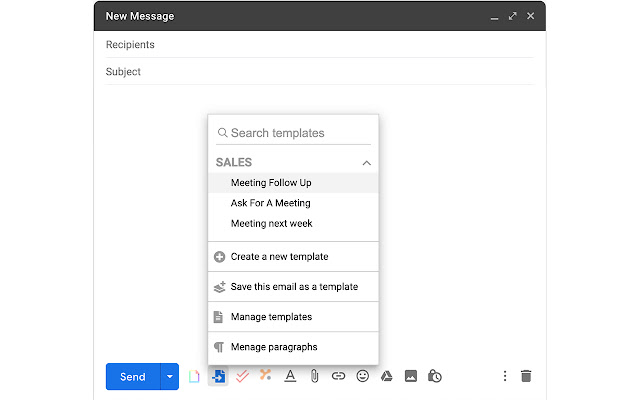
Task: Click into the Subject field
Action: click(x=319, y=71)
